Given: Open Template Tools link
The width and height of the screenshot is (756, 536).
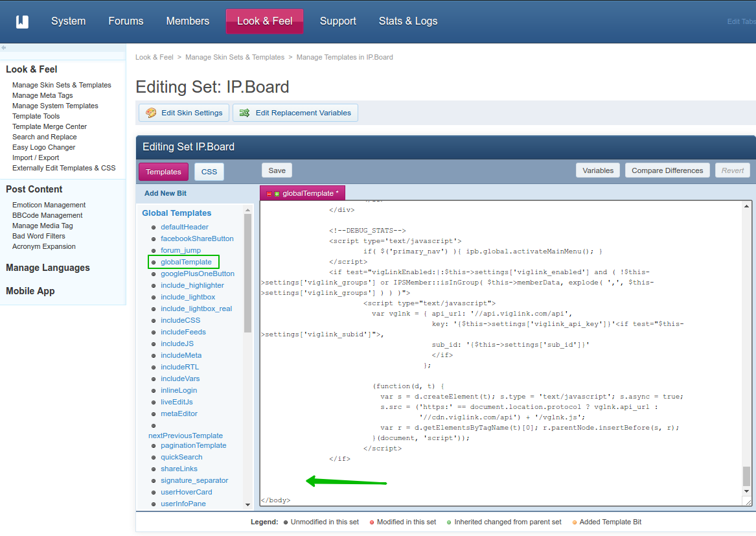Looking at the screenshot, I should 36,116.
